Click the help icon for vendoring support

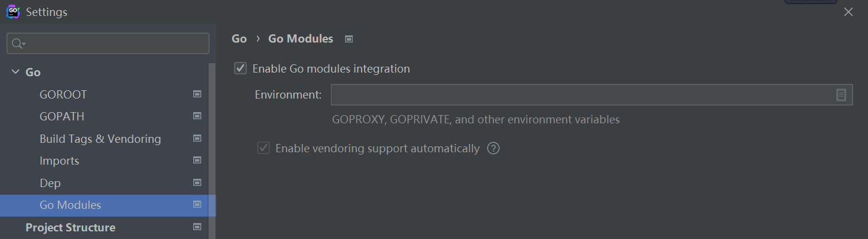pyautogui.click(x=493, y=148)
